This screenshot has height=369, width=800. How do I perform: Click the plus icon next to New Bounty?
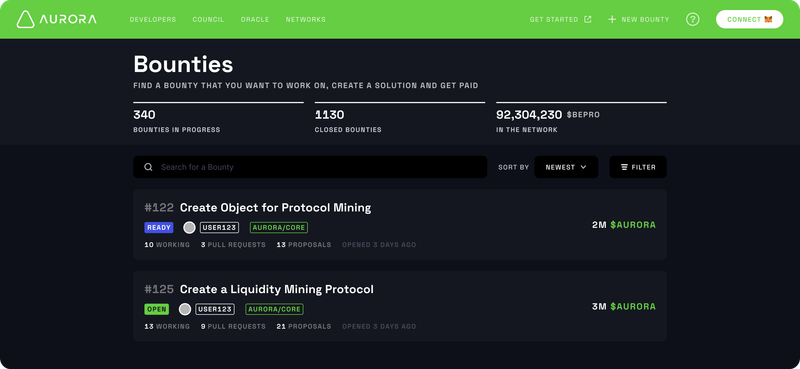tap(612, 19)
